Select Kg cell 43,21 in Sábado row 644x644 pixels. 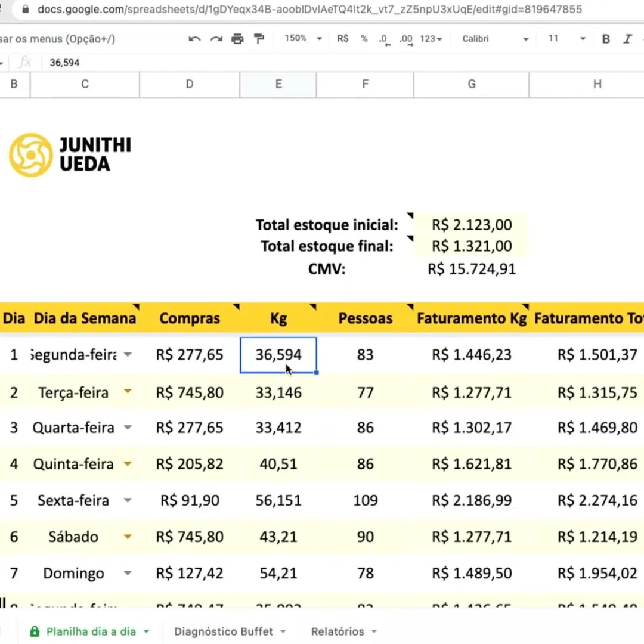click(278, 537)
